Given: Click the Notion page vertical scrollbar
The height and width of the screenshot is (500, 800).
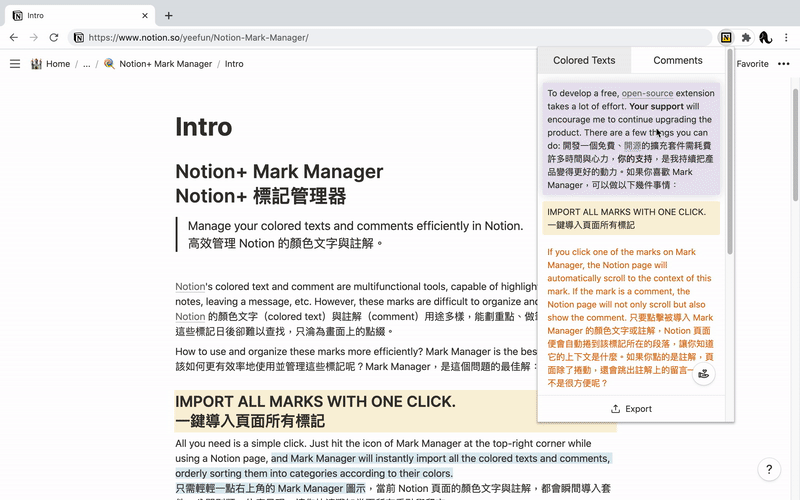Looking at the screenshot, I should coord(795,145).
